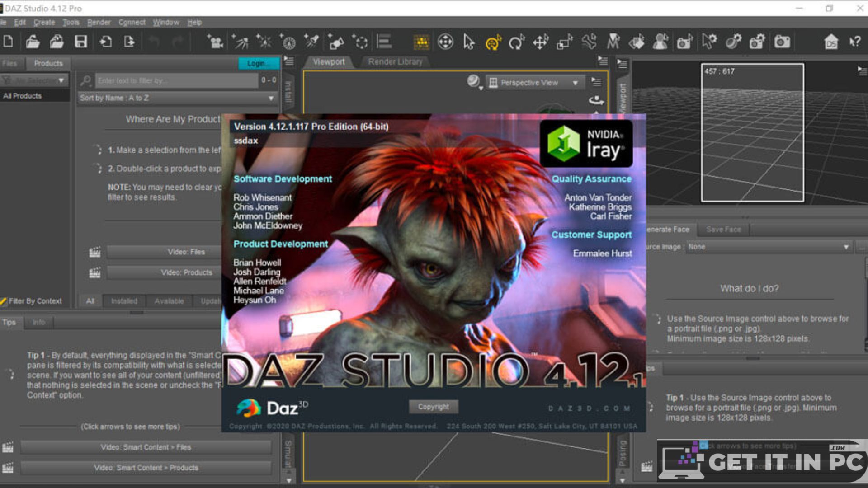Open the Perspective View camera dropdown
The height and width of the screenshot is (488, 868).
[535, 83]
